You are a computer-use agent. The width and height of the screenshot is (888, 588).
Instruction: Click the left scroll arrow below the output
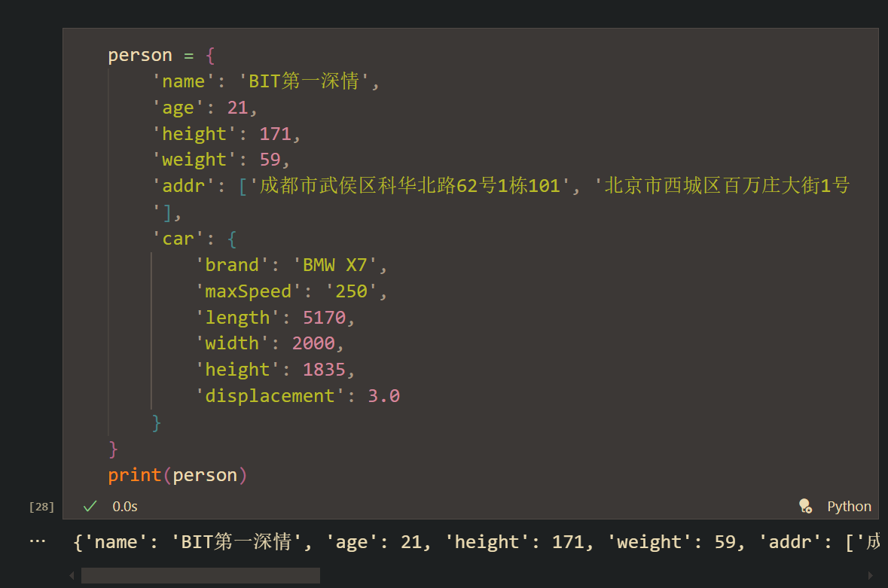[71, 574]
